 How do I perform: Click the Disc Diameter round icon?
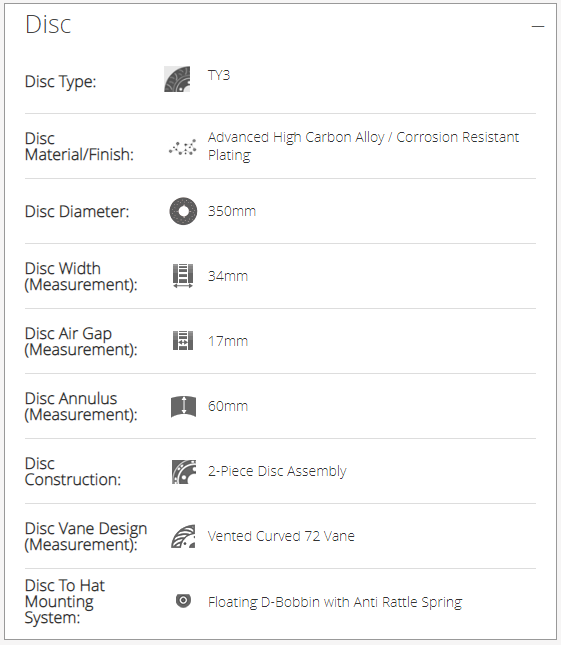coord(183,211)
